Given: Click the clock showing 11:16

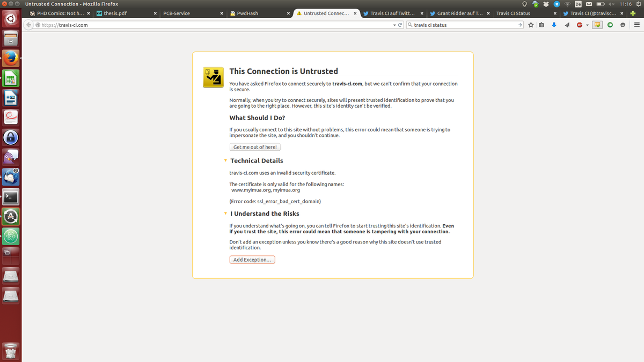Looking at the screenshot, I should coord(626,4).
